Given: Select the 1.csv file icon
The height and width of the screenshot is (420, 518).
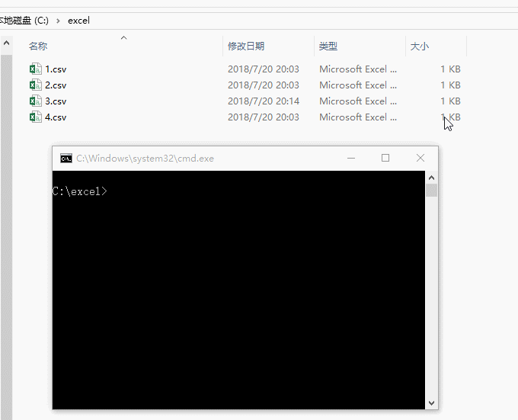Looking at the screenshot, I should tap(35, 69).
